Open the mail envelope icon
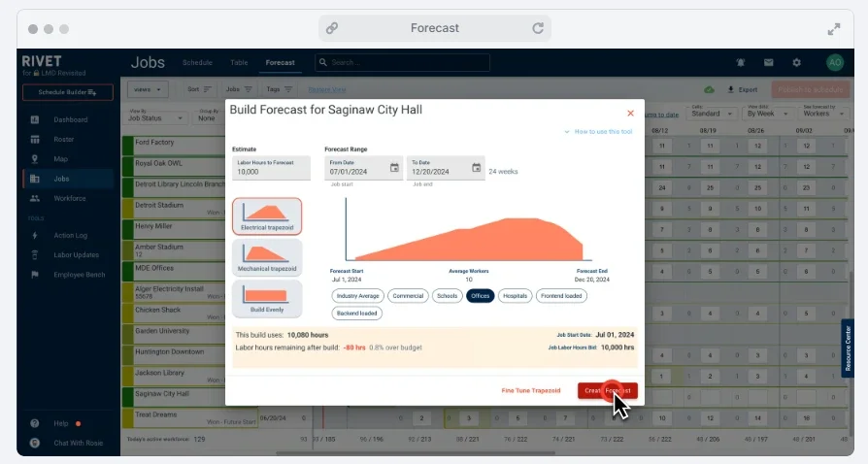 pos(768,62)
